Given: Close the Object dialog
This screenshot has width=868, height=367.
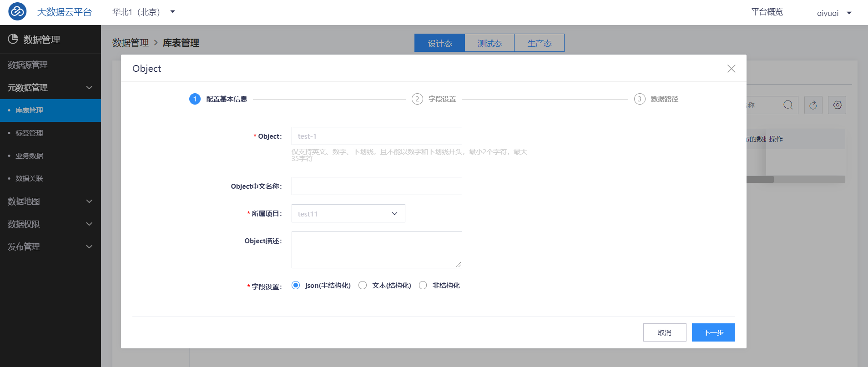Looking at the screenshot, I should click(x=731, y=69).
